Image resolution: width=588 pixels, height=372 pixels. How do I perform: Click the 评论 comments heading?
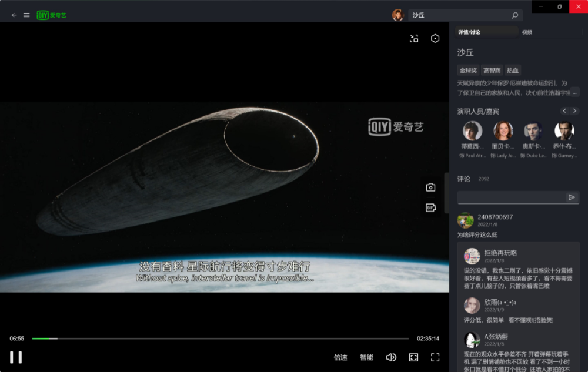(463, 179)
